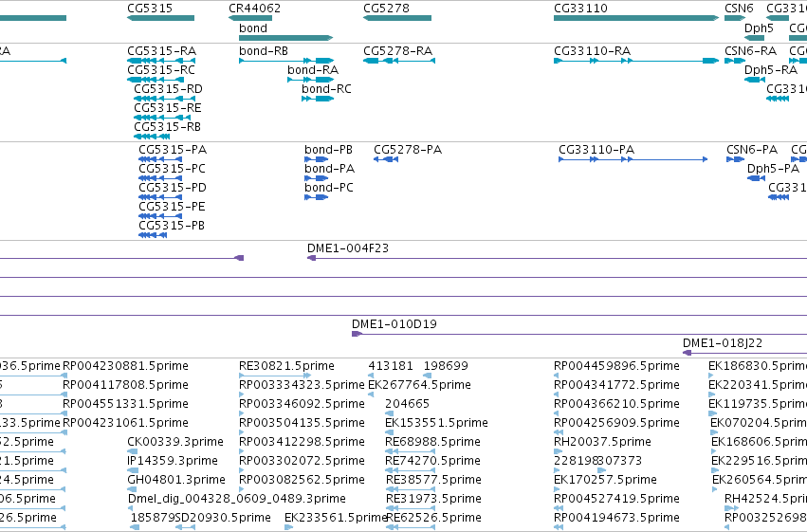The height and width of the screenshot is (532, 807).
Task: Select BAC clone DME1-004F23
Action: [x=348, y=248]
